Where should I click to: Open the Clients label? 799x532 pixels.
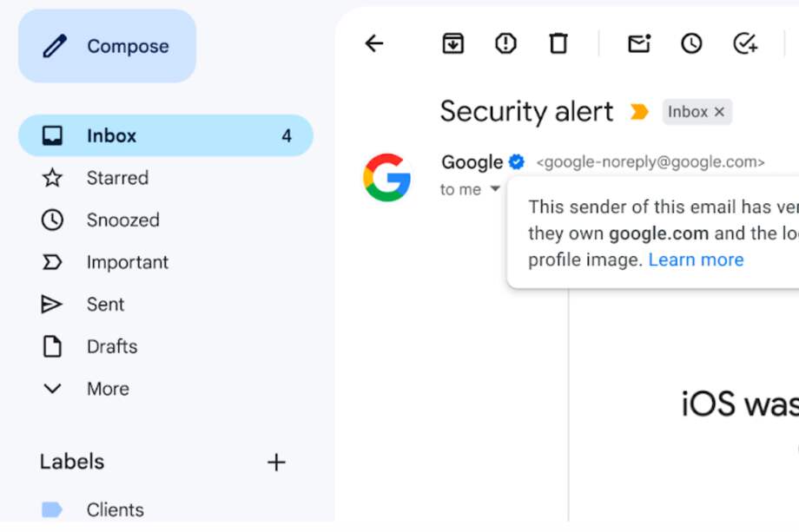tap(116, 509)
